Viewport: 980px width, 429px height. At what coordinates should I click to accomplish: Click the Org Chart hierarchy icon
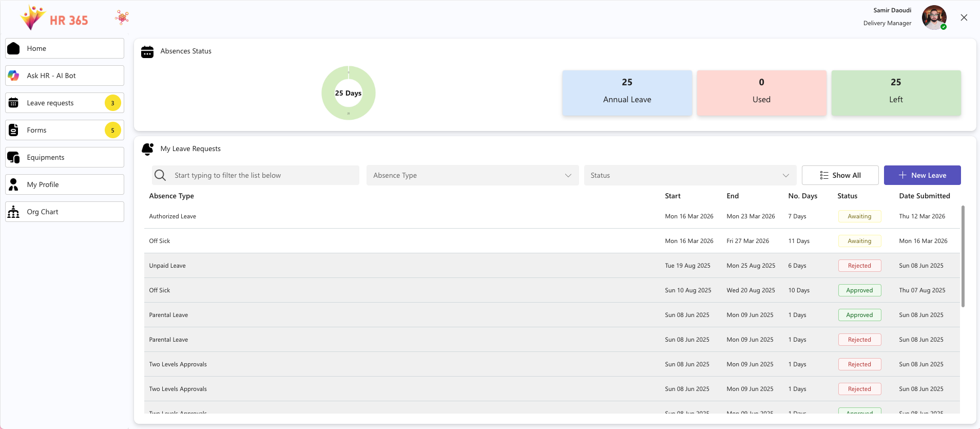coord(14,212)
